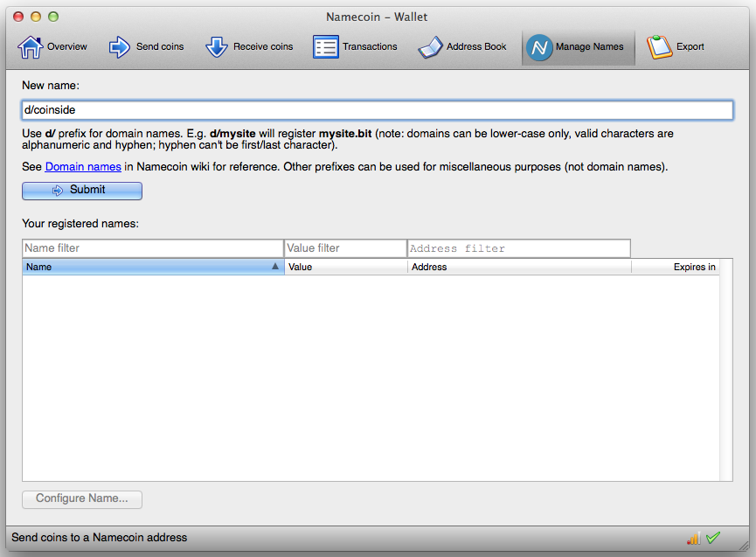Switch to the Overview tab label
This screenshot has height=557, width=756.
pos(67,46)
